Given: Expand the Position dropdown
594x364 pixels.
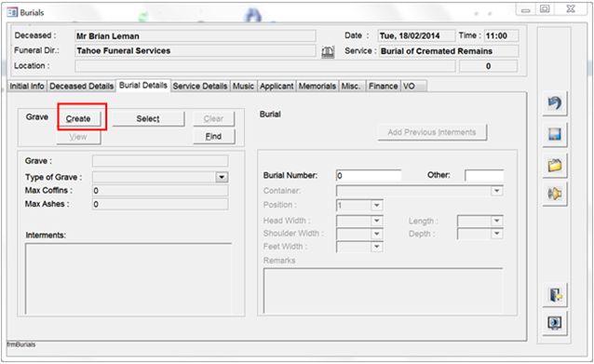Looking at the screenshot, I should tap(376, 206).
